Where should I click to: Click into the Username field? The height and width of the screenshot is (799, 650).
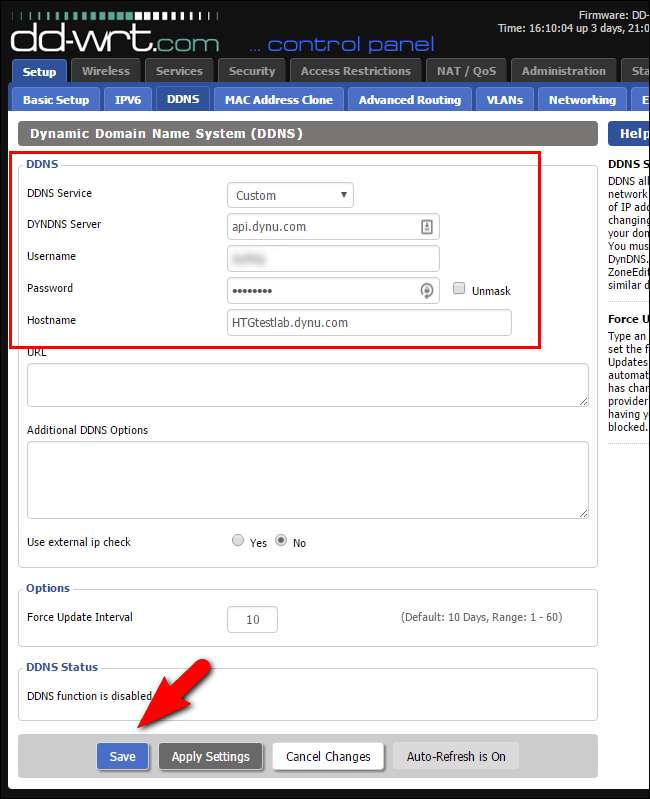pos(333,259)
